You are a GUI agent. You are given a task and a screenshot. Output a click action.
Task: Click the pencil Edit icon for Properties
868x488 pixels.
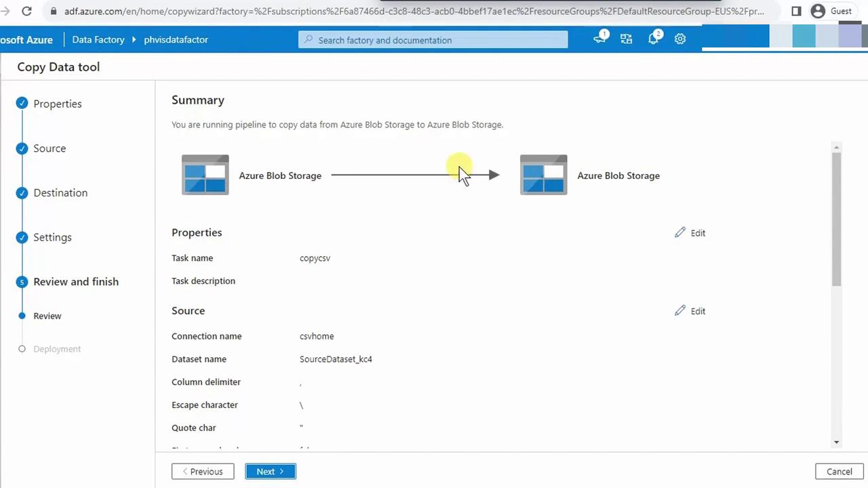point(680,232)
